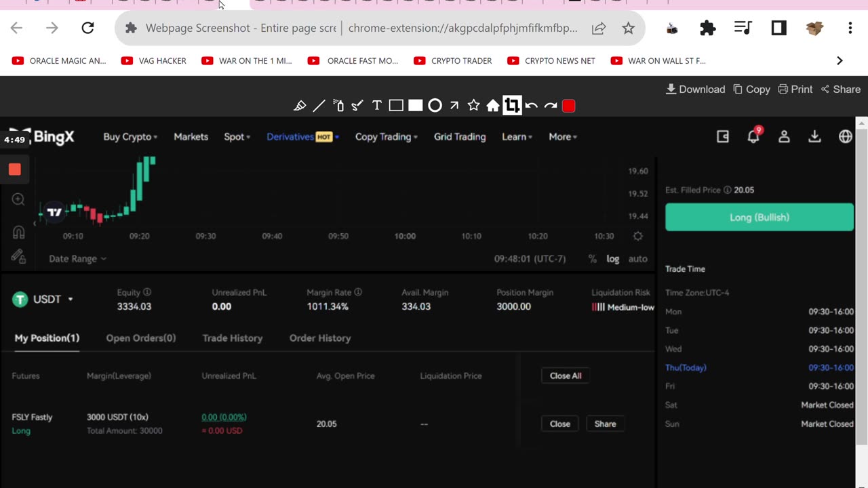Redo the annotation
Viewport: 868px width, 488px height.
point(551,106)
